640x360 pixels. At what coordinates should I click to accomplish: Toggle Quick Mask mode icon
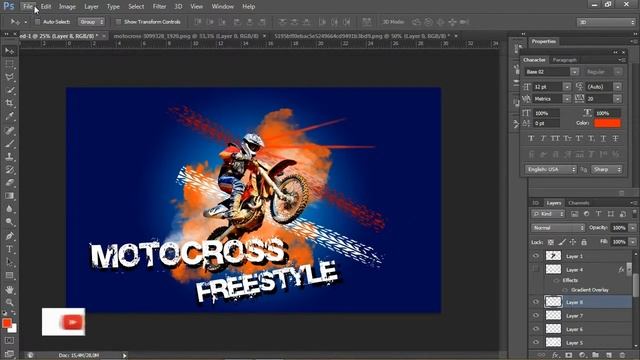(x=10, y=340)
